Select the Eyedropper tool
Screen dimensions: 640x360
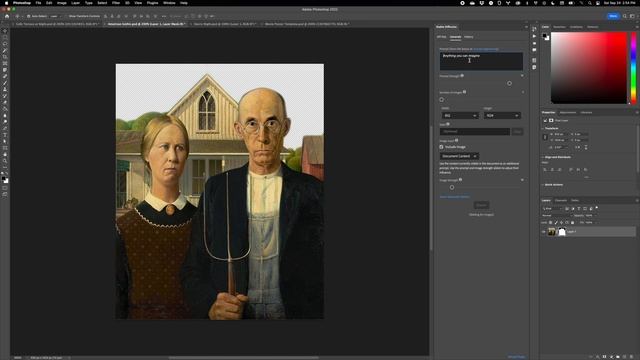coord(5,70)
